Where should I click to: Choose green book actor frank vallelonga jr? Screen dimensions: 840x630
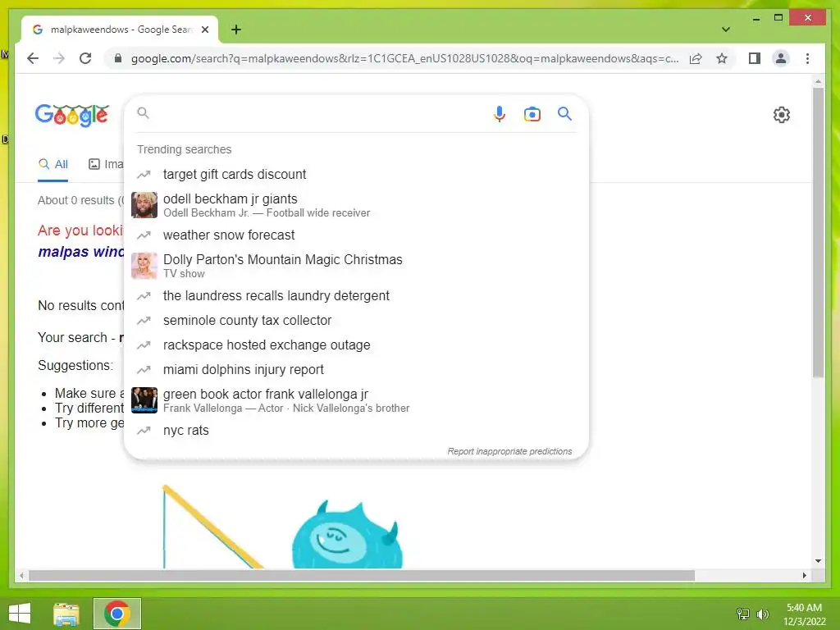[356, 400]
